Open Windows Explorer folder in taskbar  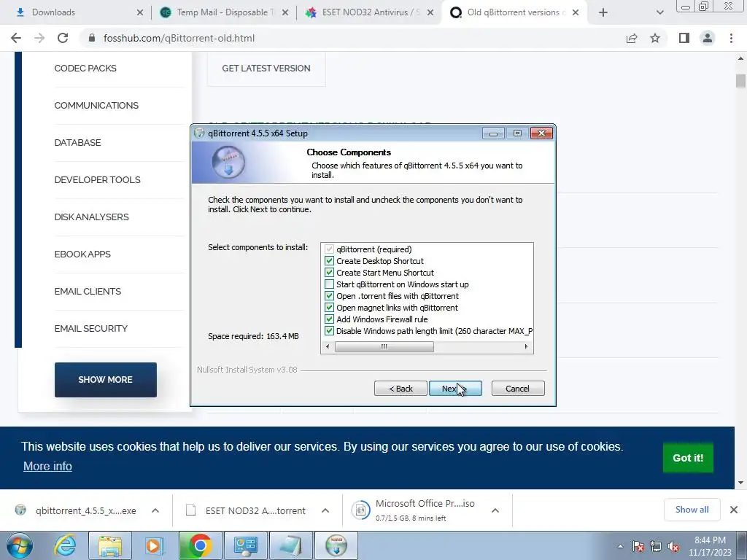110,545
